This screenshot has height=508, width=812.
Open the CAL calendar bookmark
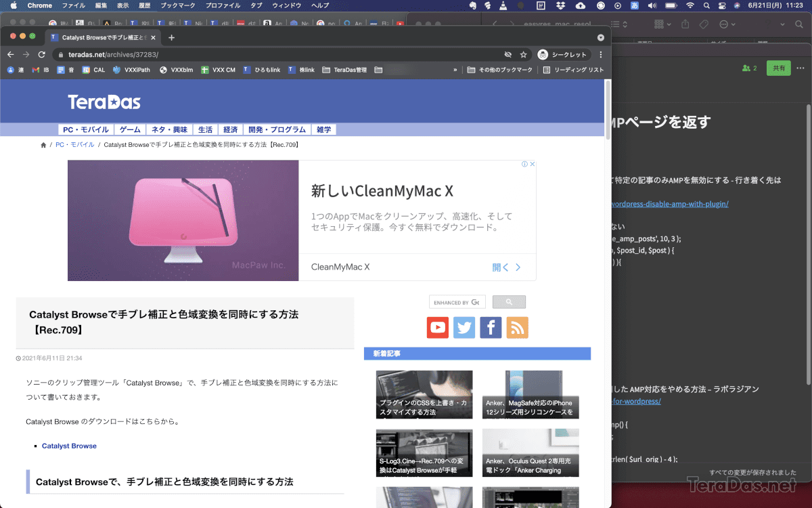point(93,70)
